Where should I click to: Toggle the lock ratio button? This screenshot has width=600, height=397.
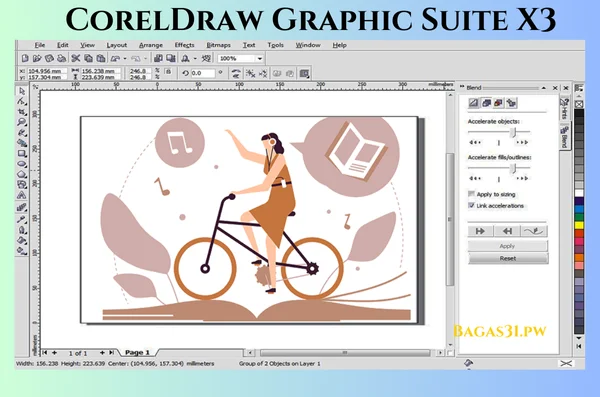click(168, 71)
